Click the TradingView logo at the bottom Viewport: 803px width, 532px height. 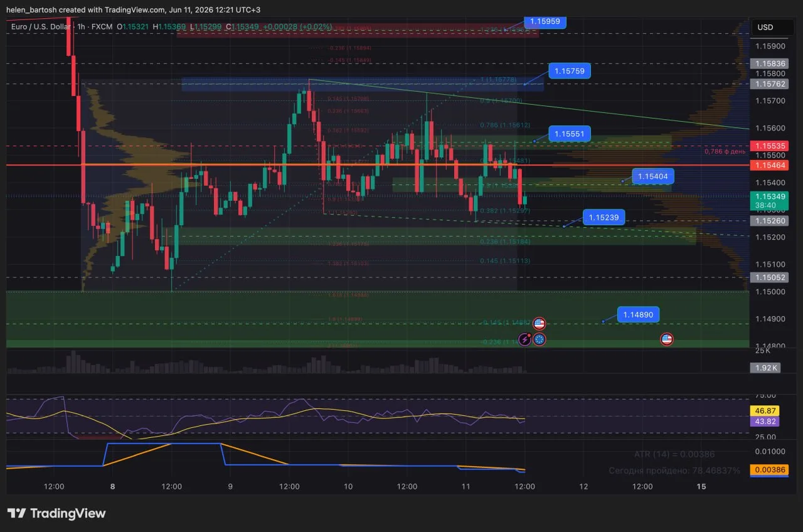56,513
